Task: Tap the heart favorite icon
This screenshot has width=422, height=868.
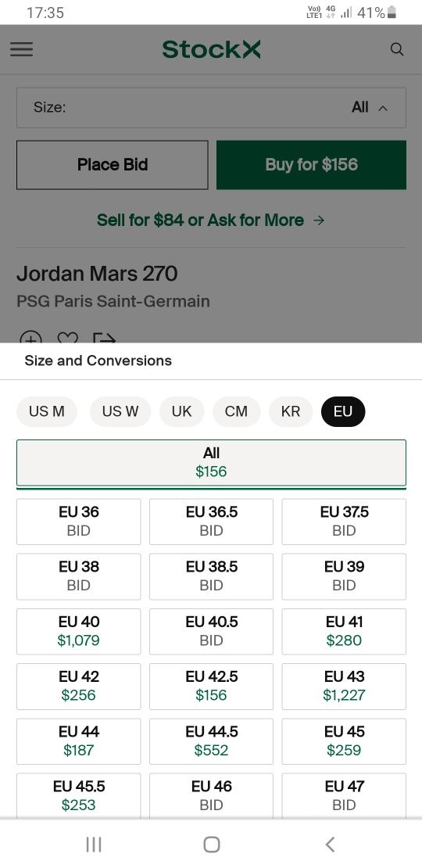Action: [x=67, y=337]
